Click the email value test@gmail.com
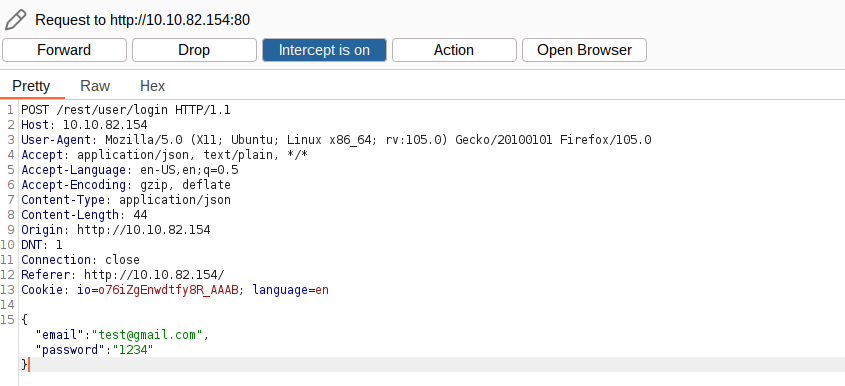 pos(147,335)
